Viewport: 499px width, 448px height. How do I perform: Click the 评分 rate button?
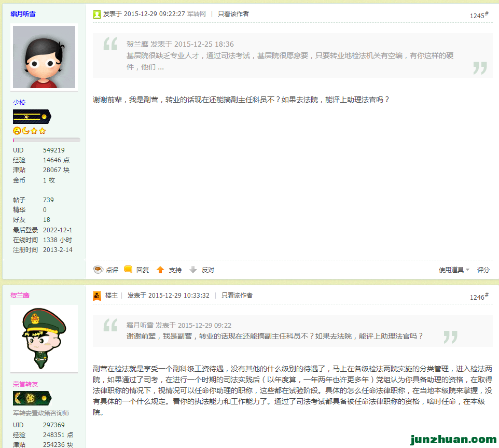click(x=483, y=270)
